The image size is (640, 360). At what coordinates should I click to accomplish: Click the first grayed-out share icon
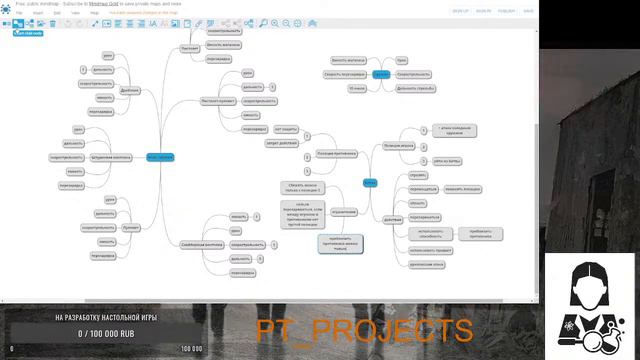[225, 24]
